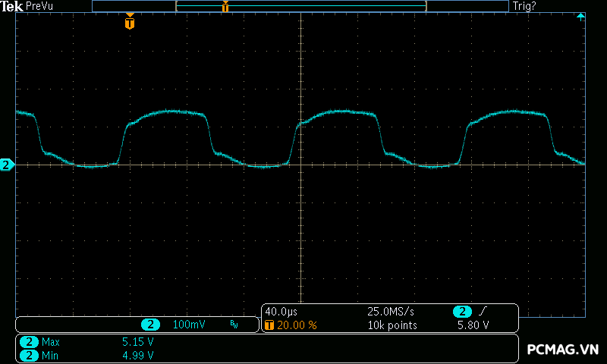Click the PreVu acquisition status label
The image size is (607, 364).
41,6
